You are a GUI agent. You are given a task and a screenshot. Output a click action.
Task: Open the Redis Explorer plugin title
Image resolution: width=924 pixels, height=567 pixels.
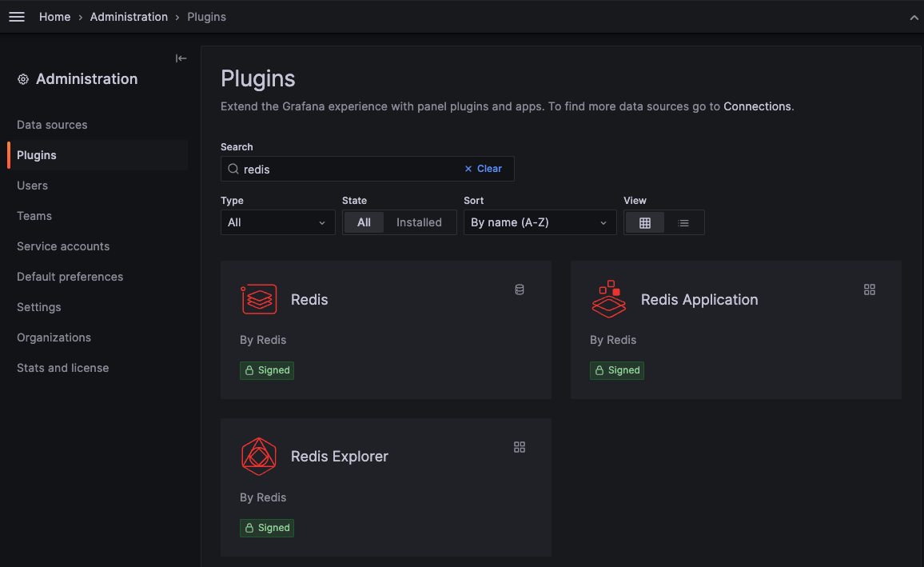tap(340, 456)
